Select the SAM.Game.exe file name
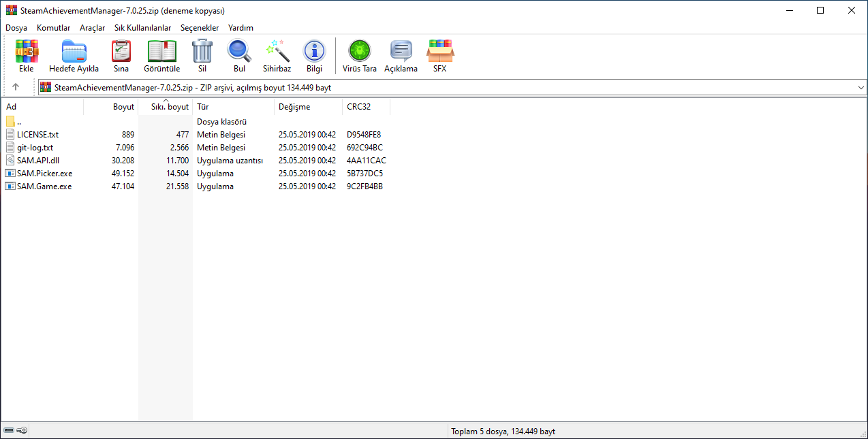This screenshot has height=439, width=868. (x=44, y=186)
